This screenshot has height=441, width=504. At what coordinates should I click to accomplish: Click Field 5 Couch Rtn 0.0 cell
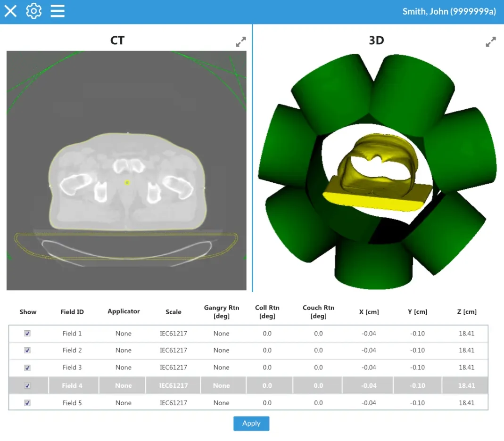(x=318, y=403)
